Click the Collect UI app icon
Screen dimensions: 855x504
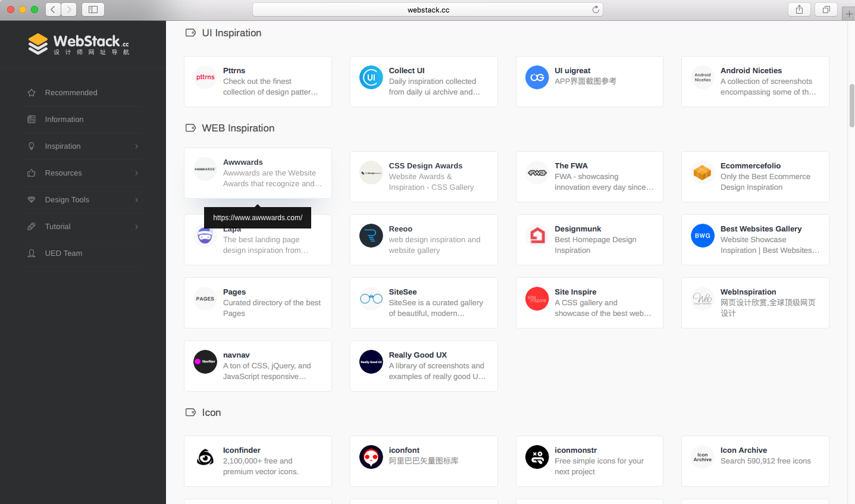(x=371, y=77)
